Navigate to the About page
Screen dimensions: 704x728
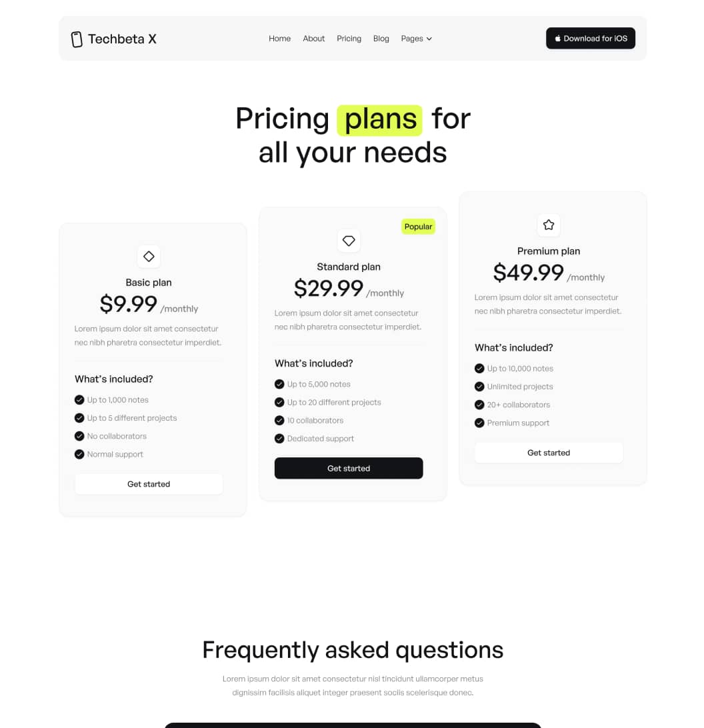(x=313, y=38)
